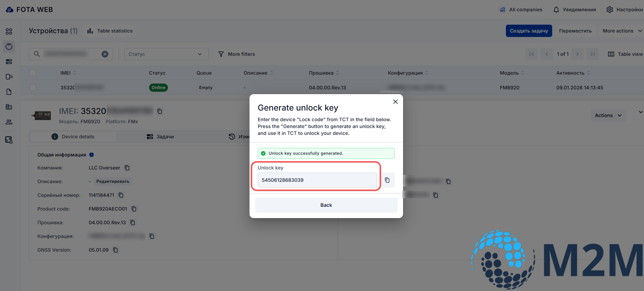Copy the serial number 1141184471
644x291 pixels.
121,195
